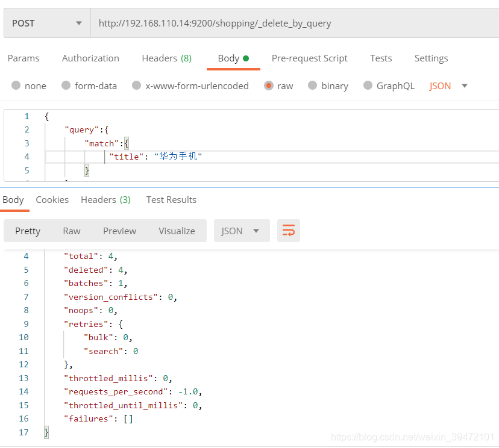Select the request Body tab
The width and height of the screenshot is (499, 448).
233,58
